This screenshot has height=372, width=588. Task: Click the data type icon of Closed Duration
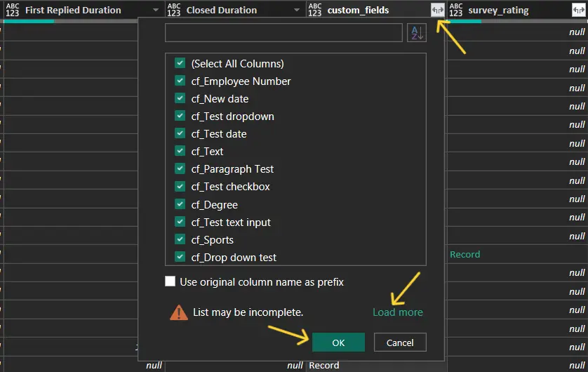tap(173, 10)
